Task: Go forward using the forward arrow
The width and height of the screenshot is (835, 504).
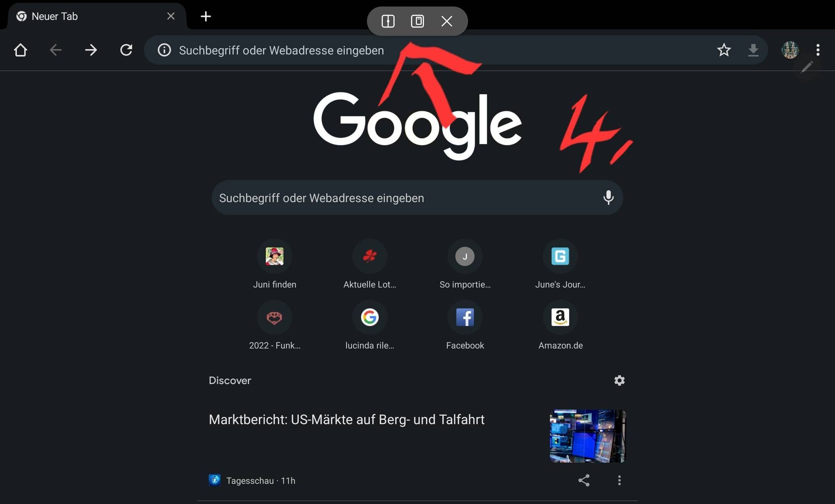Action: 91,50
